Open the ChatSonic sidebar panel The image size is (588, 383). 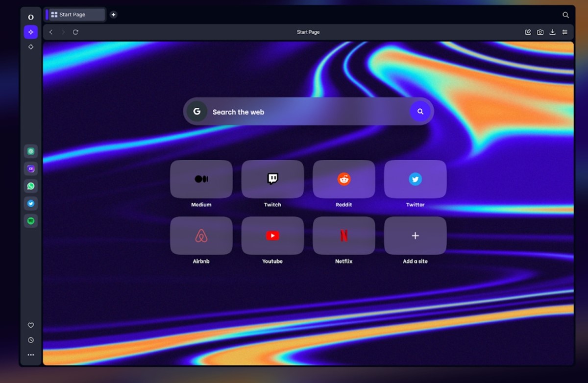[x=31, y=168]
